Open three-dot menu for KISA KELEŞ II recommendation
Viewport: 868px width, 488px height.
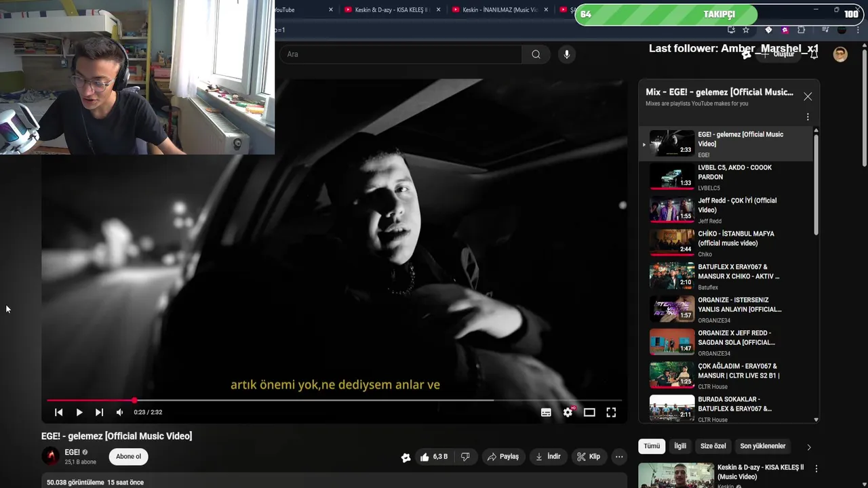[816, 468]
